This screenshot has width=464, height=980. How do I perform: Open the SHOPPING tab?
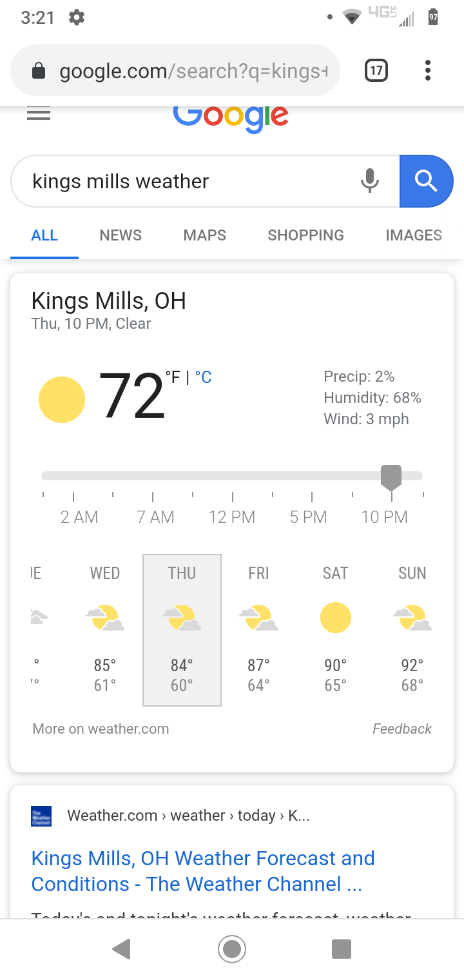tap(306, 235)
